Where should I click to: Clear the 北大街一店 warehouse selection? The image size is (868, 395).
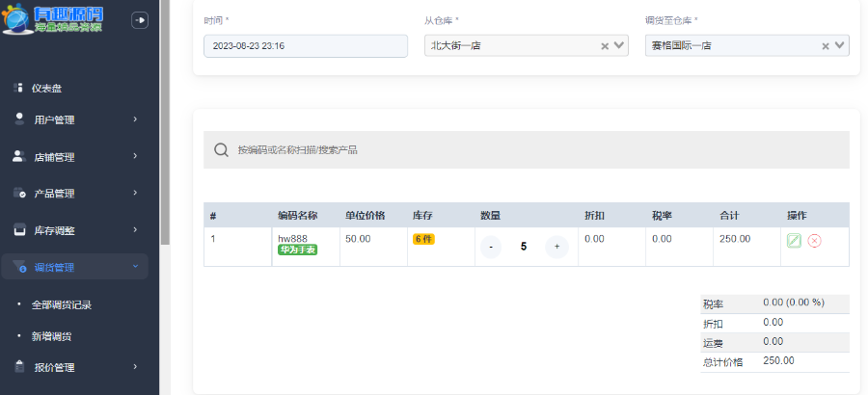click(605, 45)
